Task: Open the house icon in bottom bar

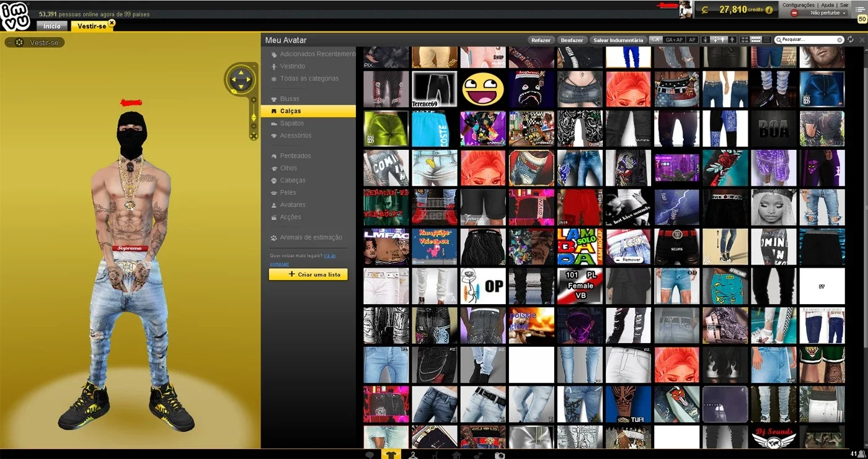Action: [456, 455]
